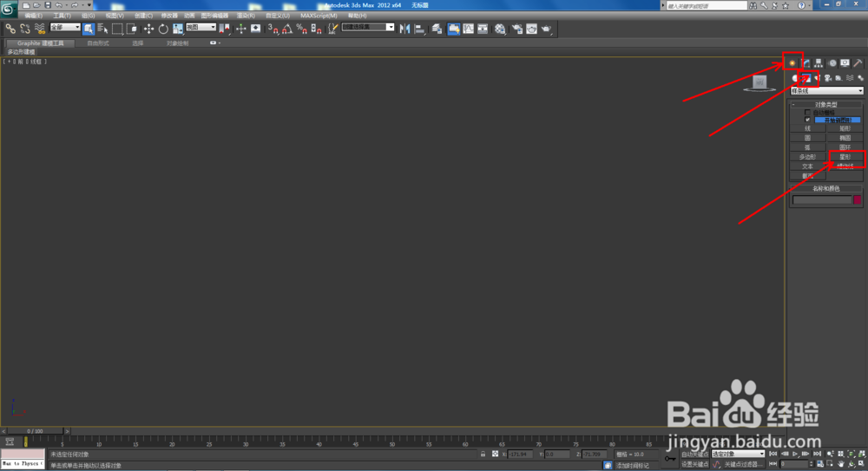This screenshot has height=471, width=868.
Task: Open Rendered Frame Window icon
Action: [x=532, y=29]
